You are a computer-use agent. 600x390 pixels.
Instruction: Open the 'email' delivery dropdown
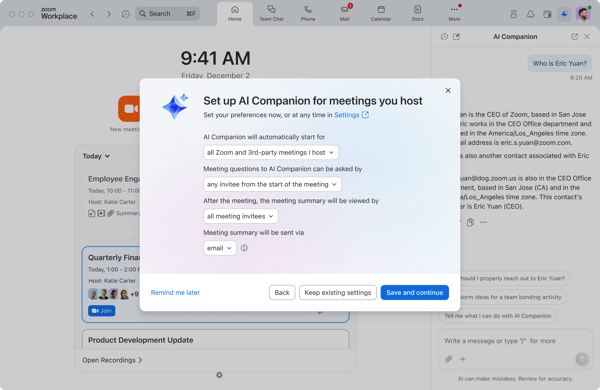click(x=220, y=248)
